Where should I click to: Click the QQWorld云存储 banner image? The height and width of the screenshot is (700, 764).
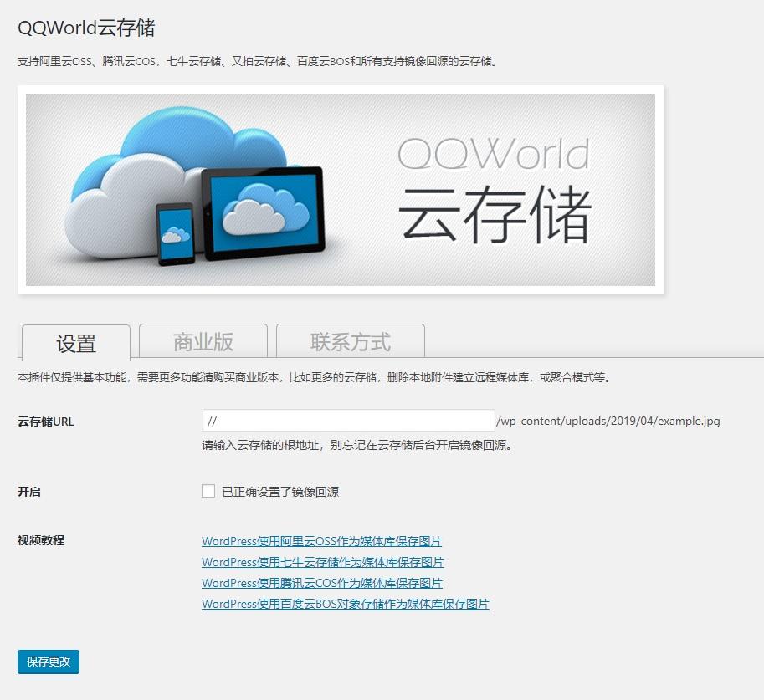click(x=340, y=190)
